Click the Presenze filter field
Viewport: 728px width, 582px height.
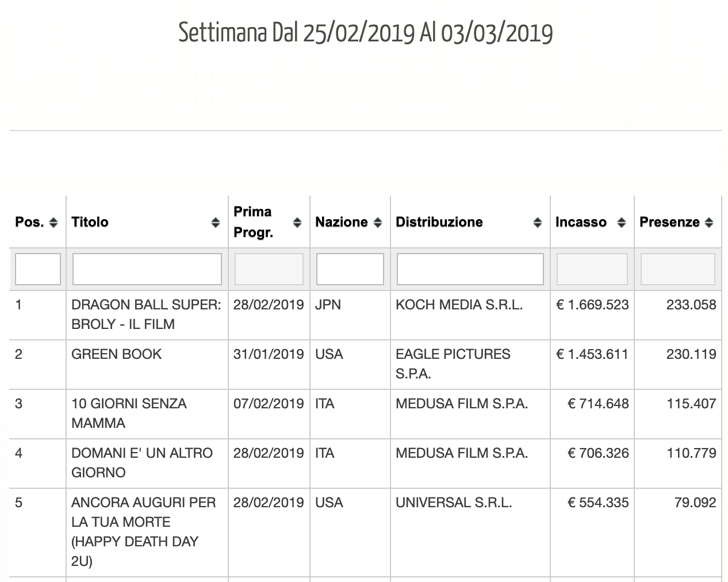click(678, 269)
